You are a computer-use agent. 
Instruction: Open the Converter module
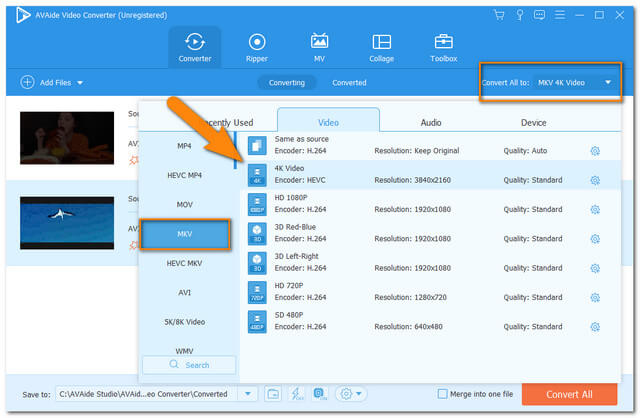pos(195,47)
